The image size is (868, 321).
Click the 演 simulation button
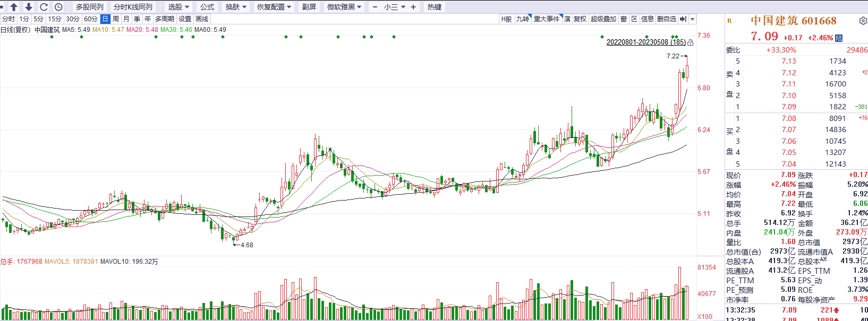tap(567, 19)
